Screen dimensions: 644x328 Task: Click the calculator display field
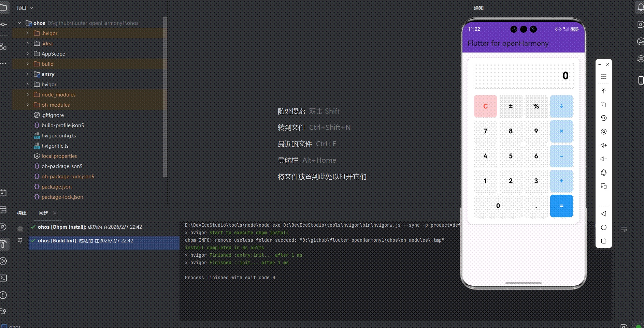tap(524, 76)
